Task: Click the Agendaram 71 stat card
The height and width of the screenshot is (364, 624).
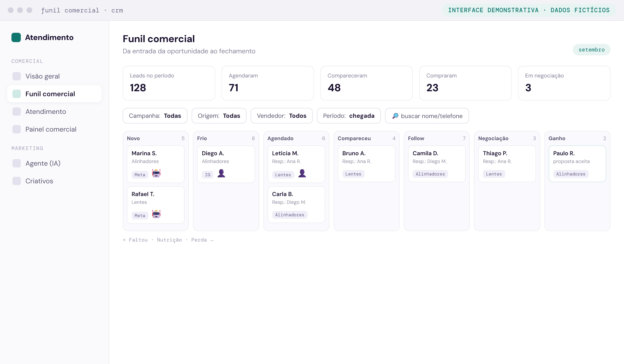Action: pos(268,83)
